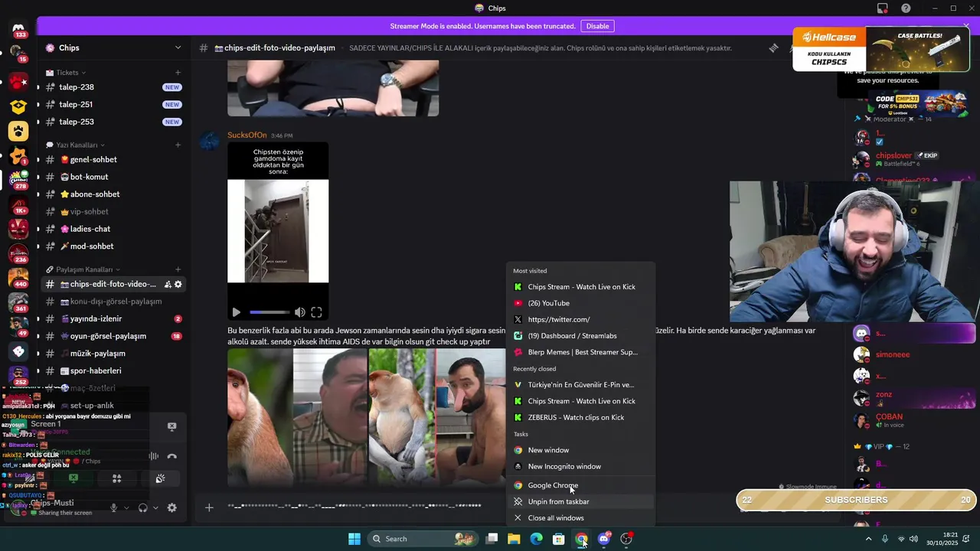Collapse the Paylaşım Kanalları category
This screenshot has width=980, height=551.
[x=83, y=269]
